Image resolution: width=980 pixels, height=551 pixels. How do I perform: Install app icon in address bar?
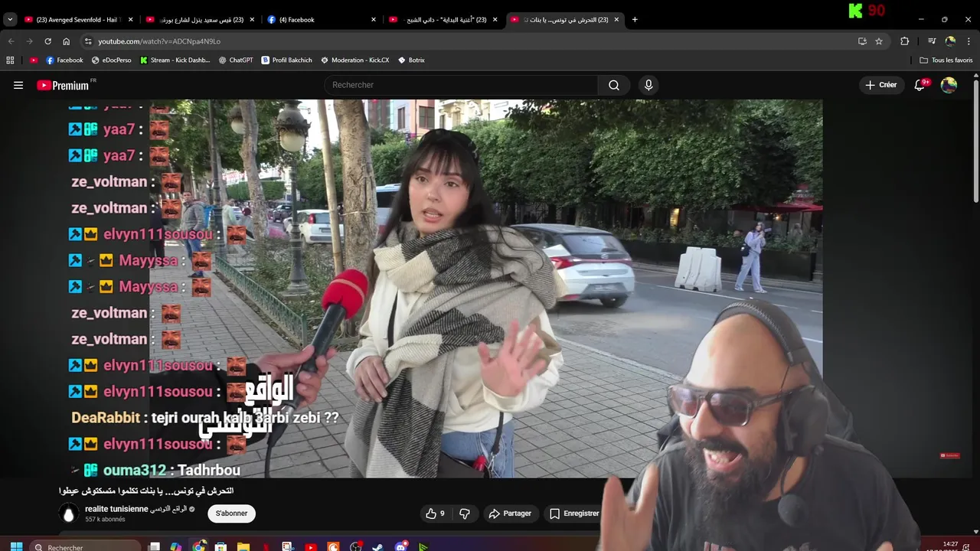(862, 41)
